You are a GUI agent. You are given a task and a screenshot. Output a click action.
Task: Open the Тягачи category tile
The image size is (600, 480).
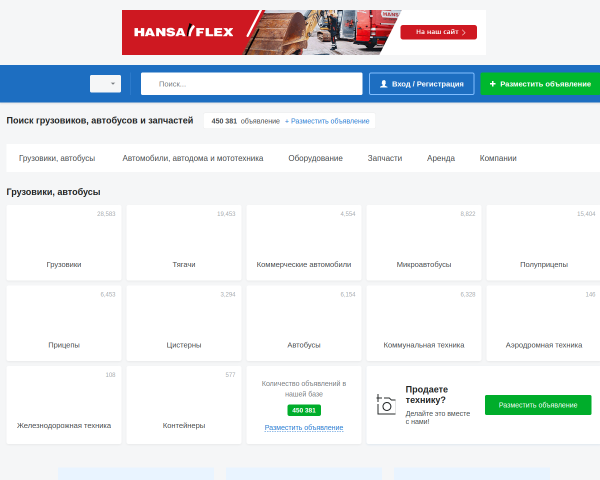[184, 243]
